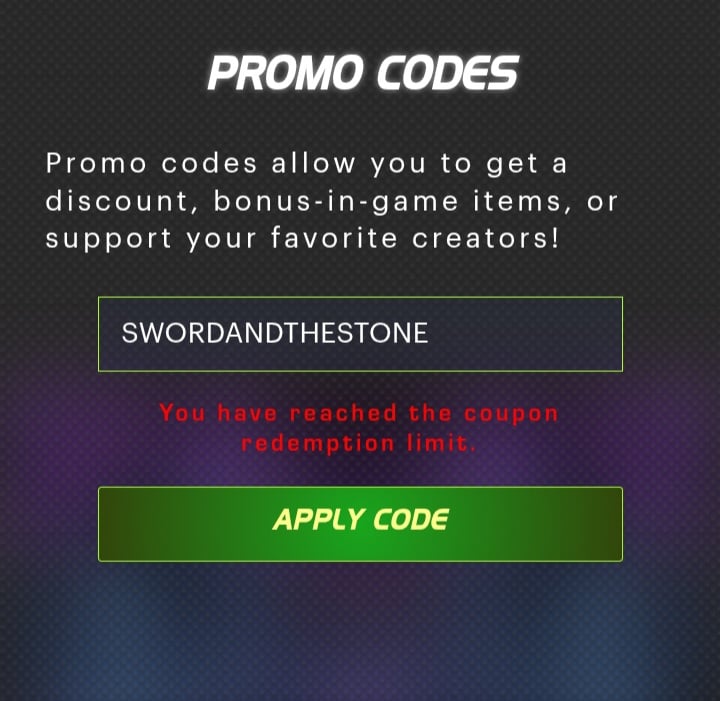
Task: Select the PROMO CODES heading
Action: [x=363, y=73]
